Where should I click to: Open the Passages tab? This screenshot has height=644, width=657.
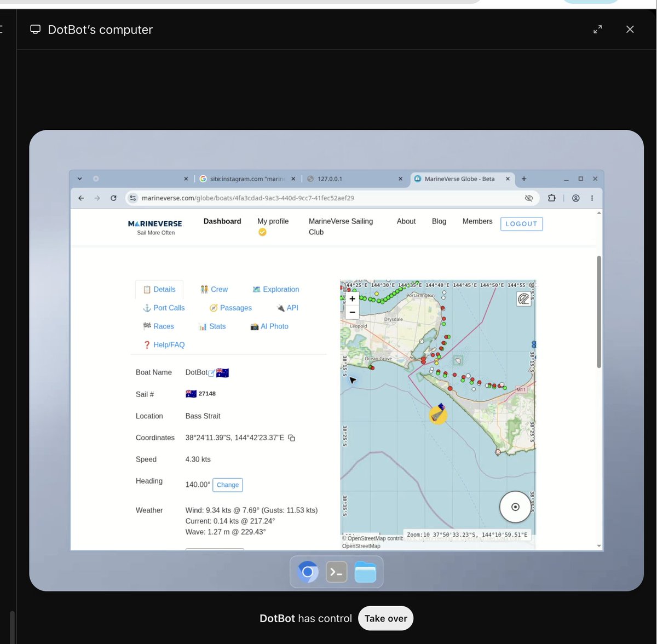230,308
